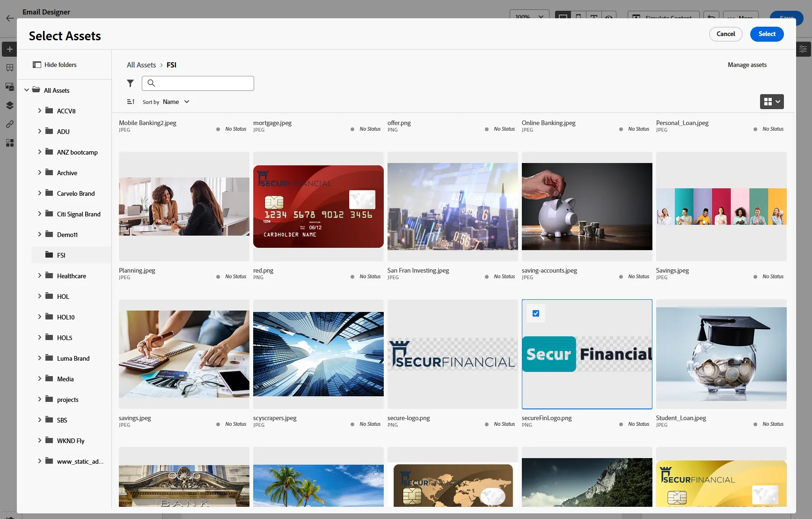Open the settings sliders icon at right edge

[803, 49]
